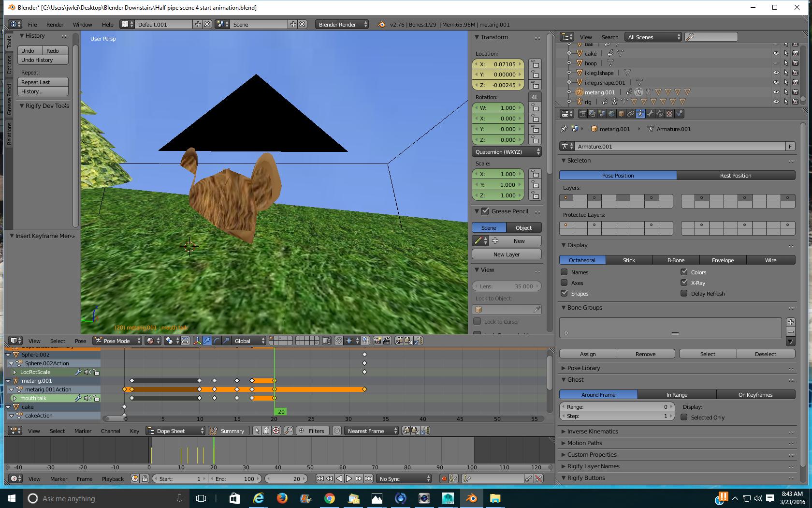Click the Redo button
Screen dimensions: 812x508
56,50
